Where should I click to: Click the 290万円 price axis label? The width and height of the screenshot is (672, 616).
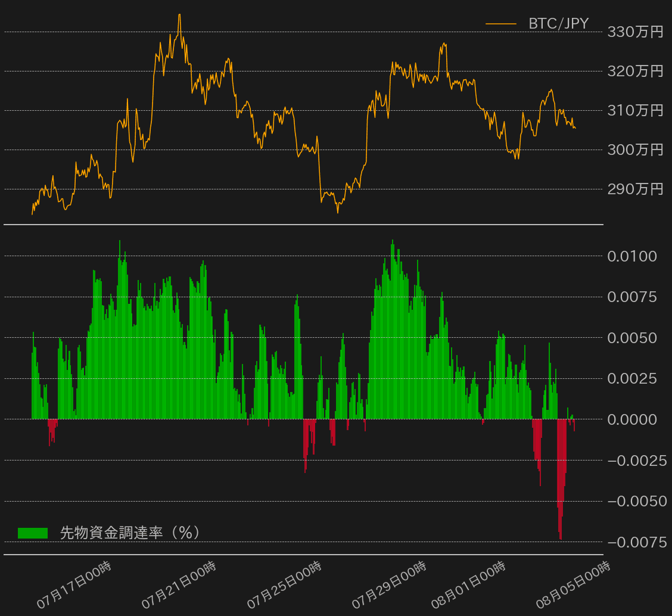pos(634,189)
